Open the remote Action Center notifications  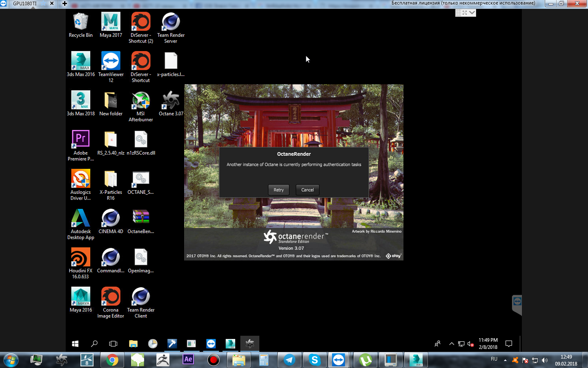[509, 343]
